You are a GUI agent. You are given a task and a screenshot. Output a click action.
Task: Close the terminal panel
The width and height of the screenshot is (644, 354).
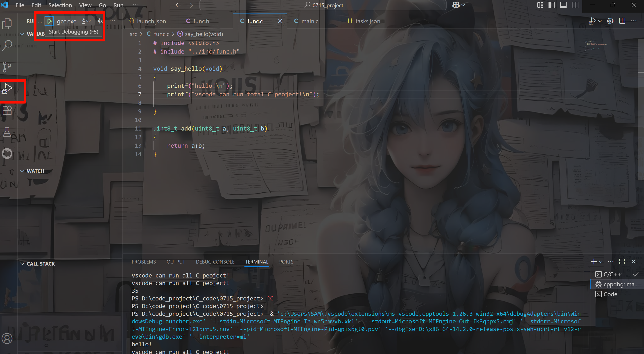[x=633, y=262]
